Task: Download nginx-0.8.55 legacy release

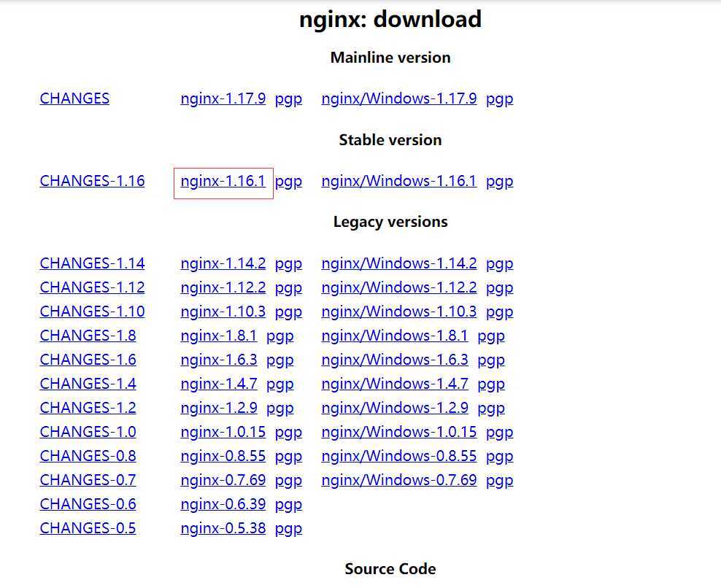Action: click(223, 456)
